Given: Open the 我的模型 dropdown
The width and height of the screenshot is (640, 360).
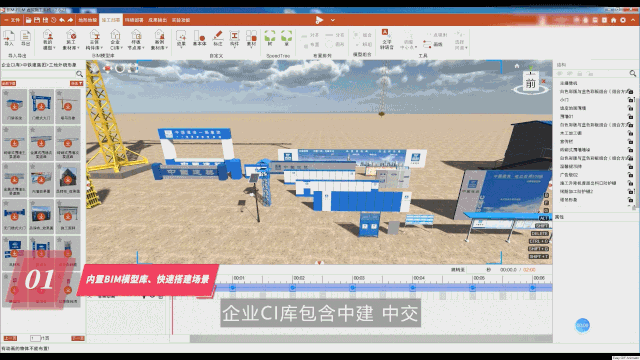Looking at the screenshot, I should point(48,40).
